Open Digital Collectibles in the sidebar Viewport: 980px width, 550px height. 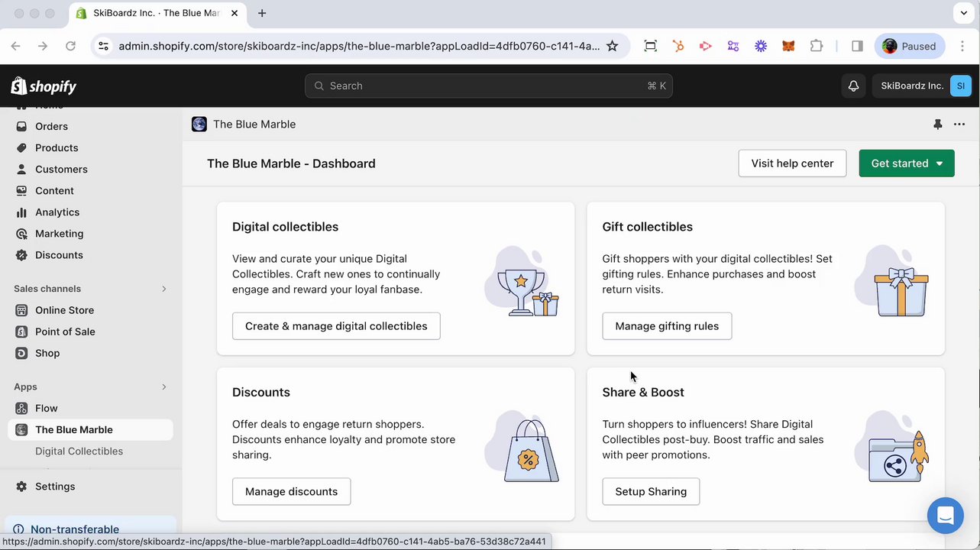coord(79,451)
